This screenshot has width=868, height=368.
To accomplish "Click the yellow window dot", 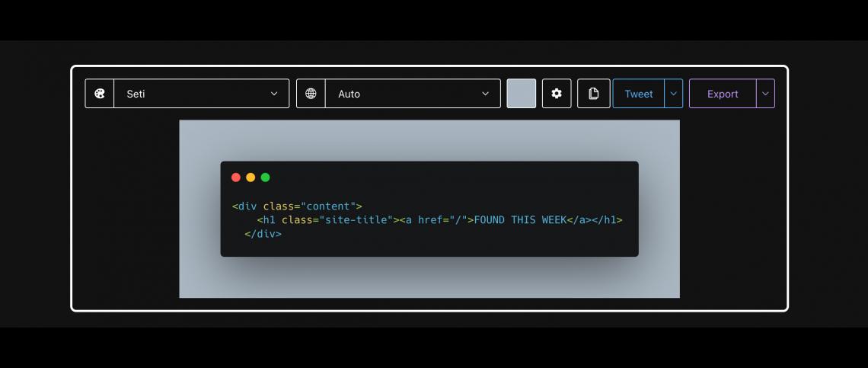I will click(x=251, y=178).
